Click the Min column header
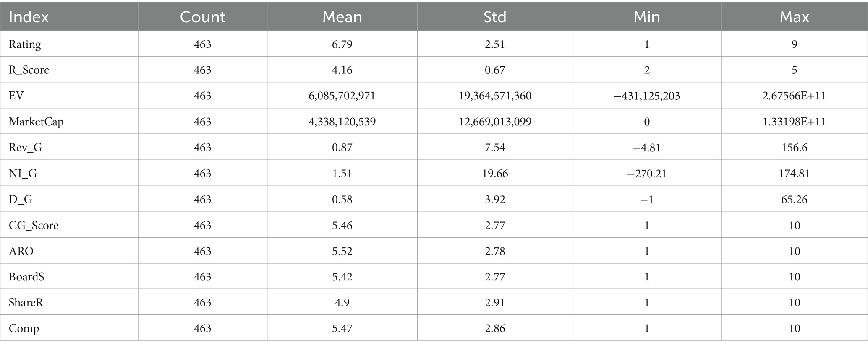This screenshot has height=348, width=868. pos(647,17)
